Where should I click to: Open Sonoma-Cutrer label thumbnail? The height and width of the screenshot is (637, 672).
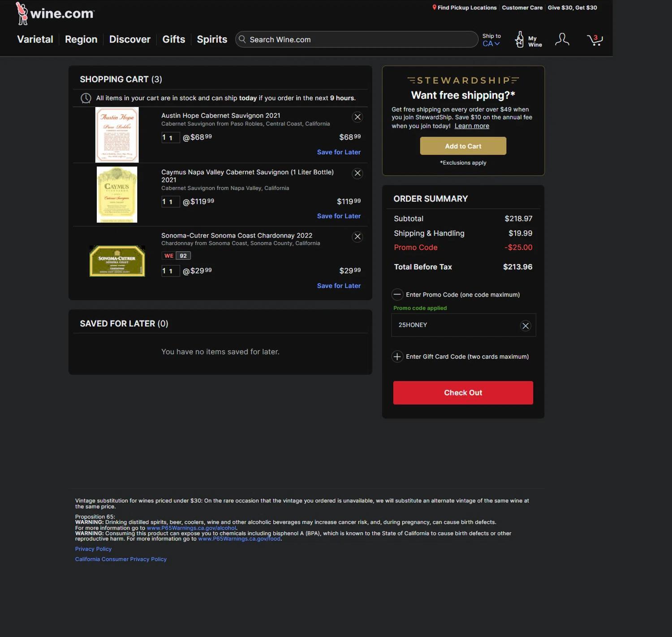(117, 261)
